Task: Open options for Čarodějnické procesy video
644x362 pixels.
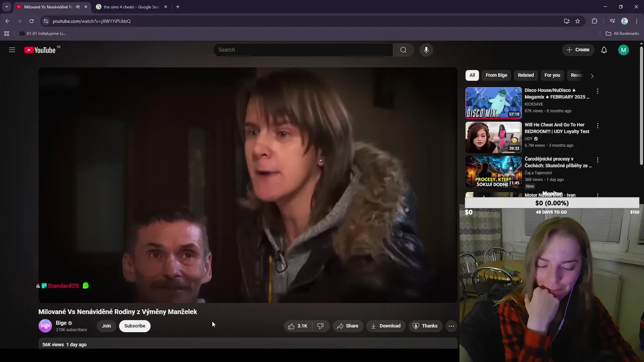Action: pos(597,160)
